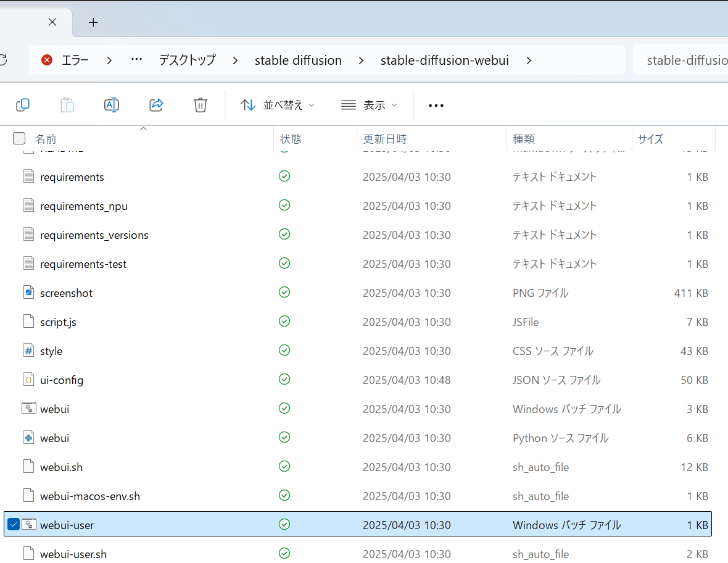Click the CSS ソース ファイル type cell
Image resolution: width=728 pixels, height=563 pixels.
click(553, 351)
